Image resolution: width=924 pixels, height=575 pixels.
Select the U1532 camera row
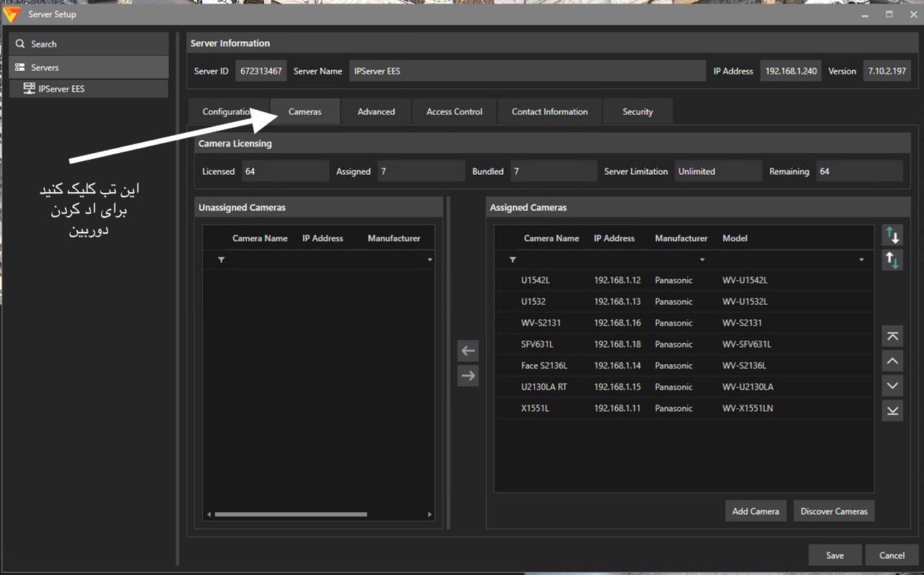pyautogui.click(x=684, y=301)
